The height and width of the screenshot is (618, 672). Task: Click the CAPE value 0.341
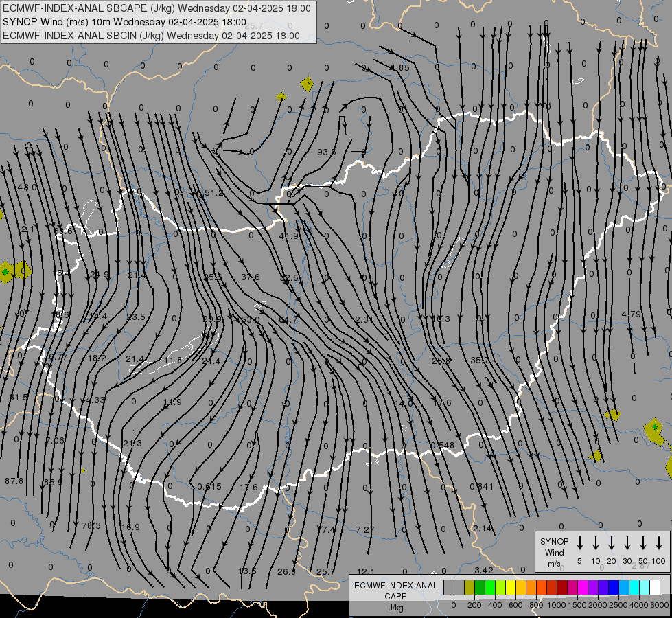tap(481, 487)
